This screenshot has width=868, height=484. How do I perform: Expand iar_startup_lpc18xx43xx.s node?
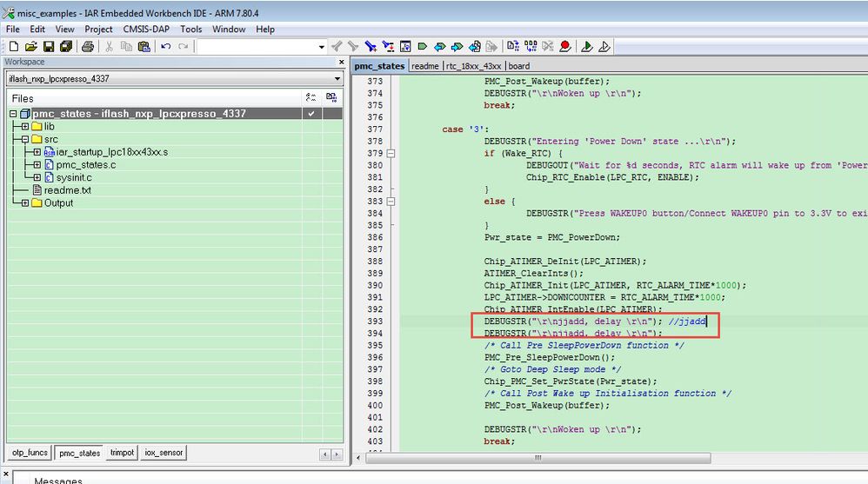tap(37, 152)
